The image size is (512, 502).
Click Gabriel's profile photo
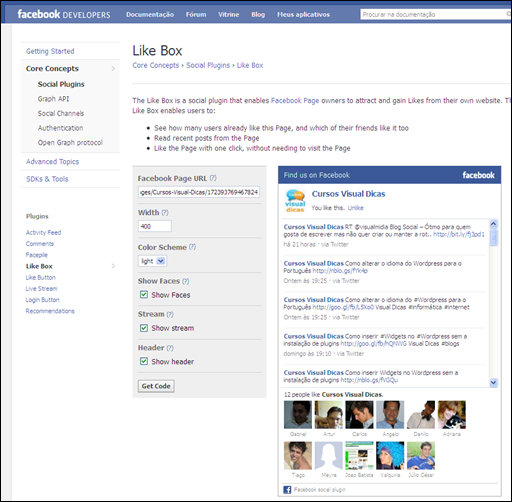[298, 415]
